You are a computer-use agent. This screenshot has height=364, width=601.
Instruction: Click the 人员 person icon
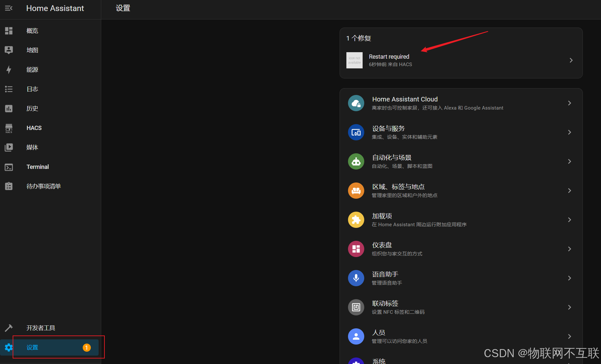tap(356, 336)
